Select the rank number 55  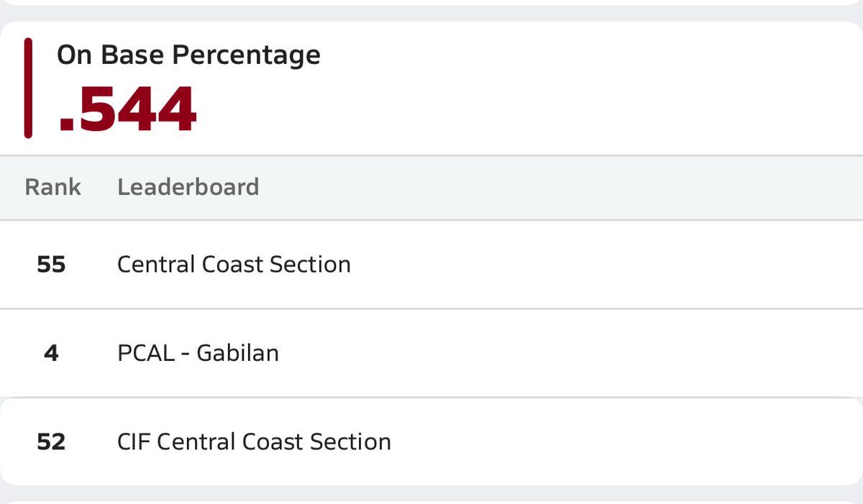pyautogui.click(x=51, y=265)
